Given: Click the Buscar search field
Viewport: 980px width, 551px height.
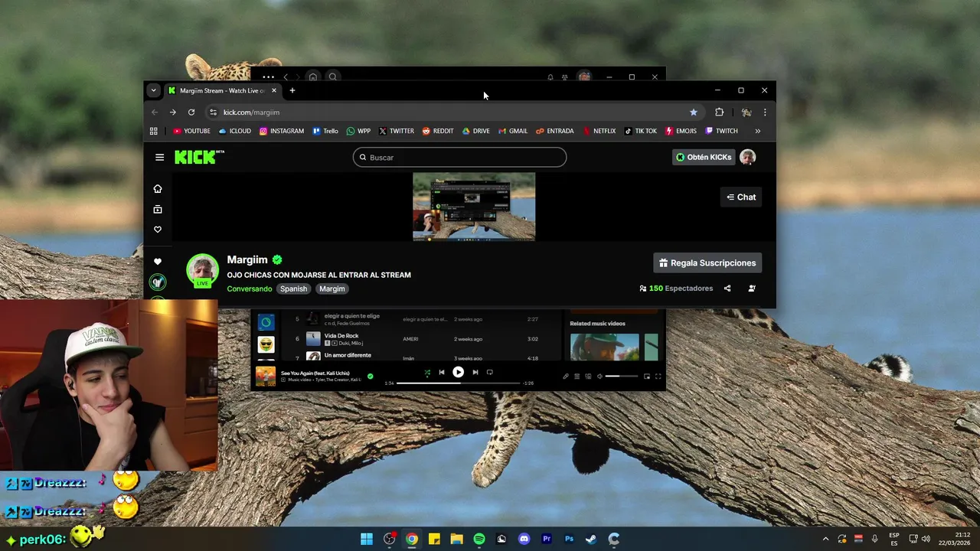Looking at the screenshot, I should 459,158.
